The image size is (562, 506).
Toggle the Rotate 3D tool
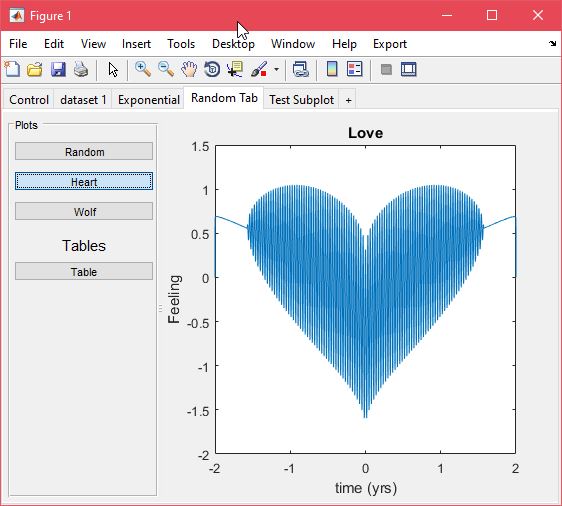[x=212, y=69]
